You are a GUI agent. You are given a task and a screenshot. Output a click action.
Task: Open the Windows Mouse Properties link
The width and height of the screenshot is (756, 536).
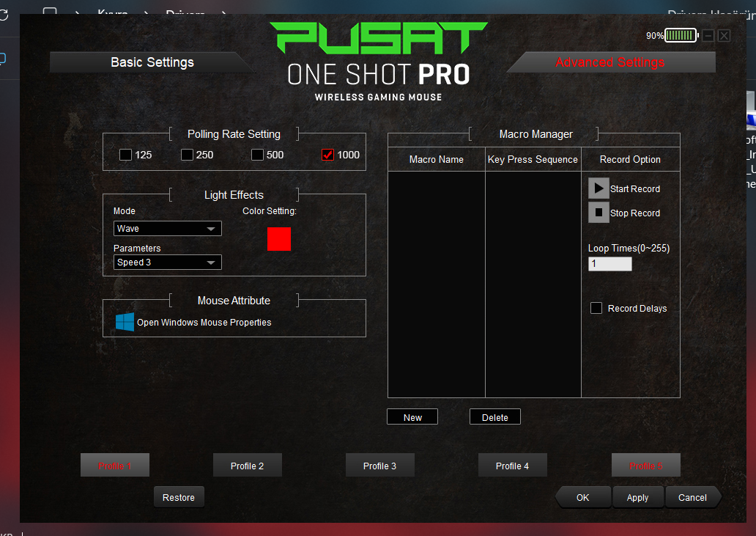[204, 323]
